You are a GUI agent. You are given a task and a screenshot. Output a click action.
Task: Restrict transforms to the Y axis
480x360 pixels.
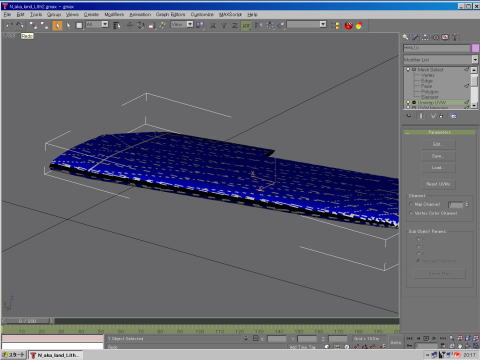tap(224, 25)
